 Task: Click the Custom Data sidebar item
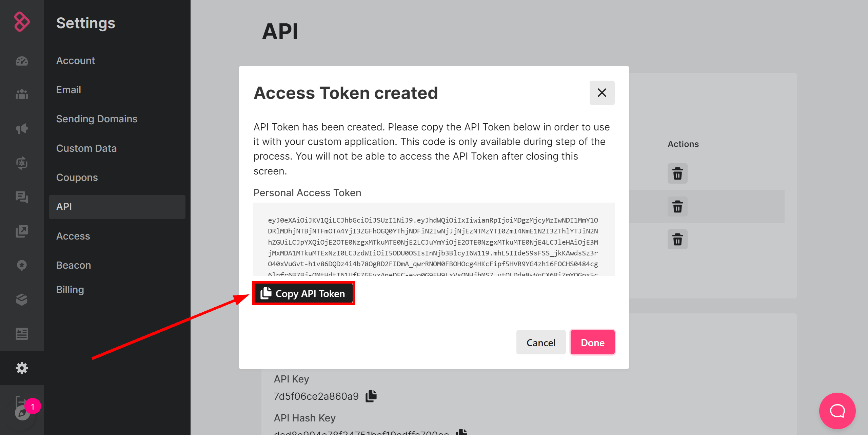(86, 148)
